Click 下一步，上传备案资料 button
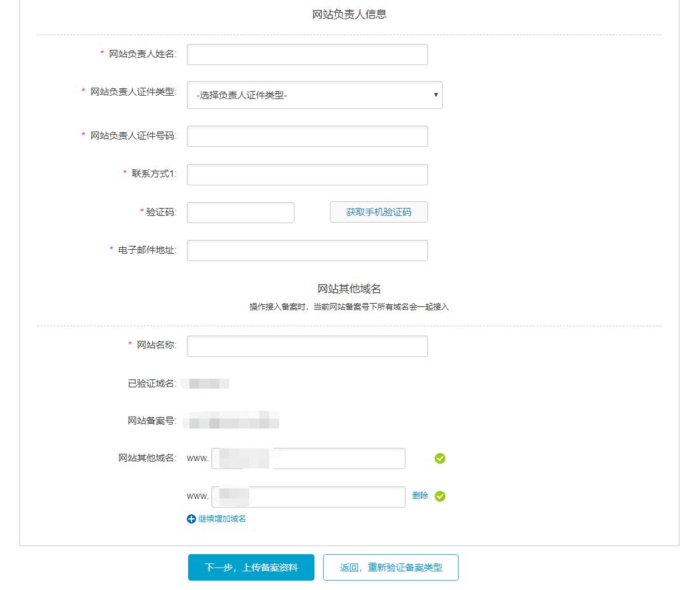 pyautogui.click(x=251, y=567)
